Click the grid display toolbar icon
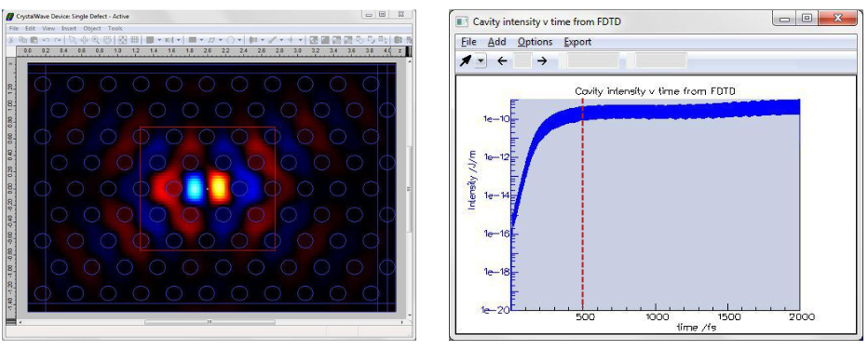The width and height of the screenshot is (868, 350). [134, 40]
